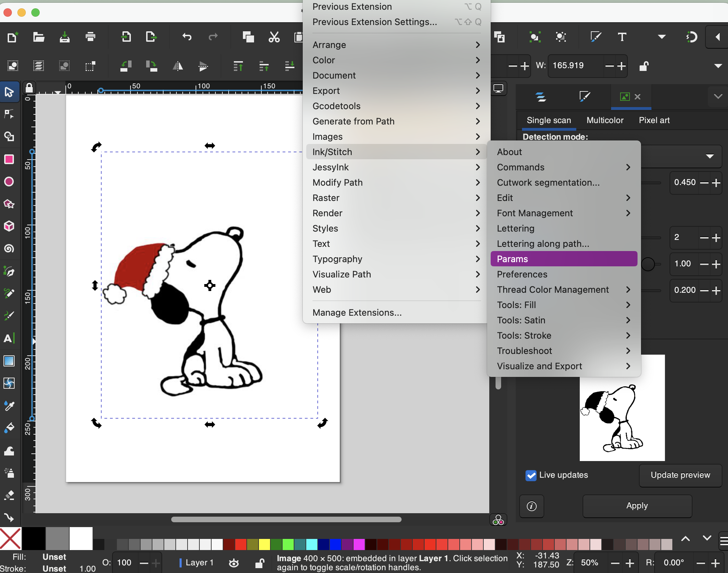728x573 pixels.
Task: Expand Ink/Stitch Commands submenu
Action: point(564,167)
